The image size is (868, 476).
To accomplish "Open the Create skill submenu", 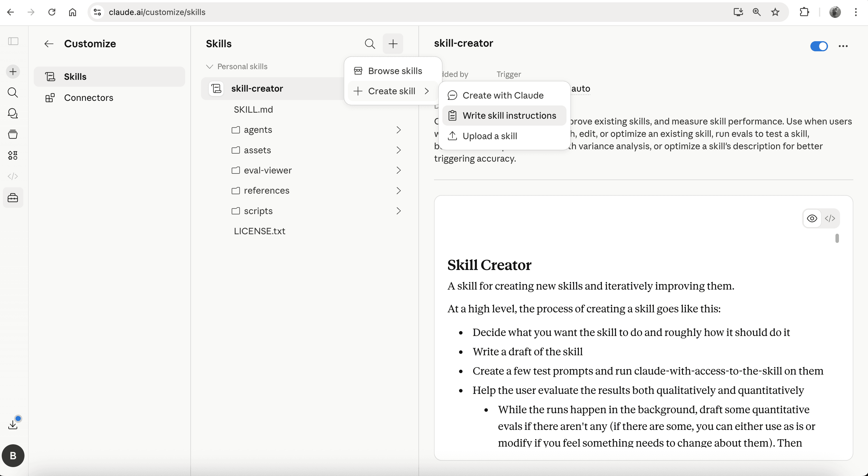I will pyautogui.click(x=393, y=91).
